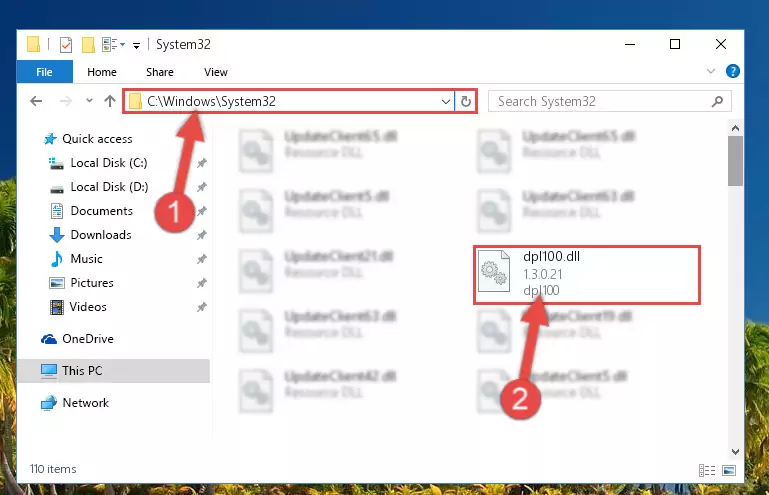This screenshot has height=495, width=769.
Task: Click the scrollbar down arrow
Action: coord(735,451)
